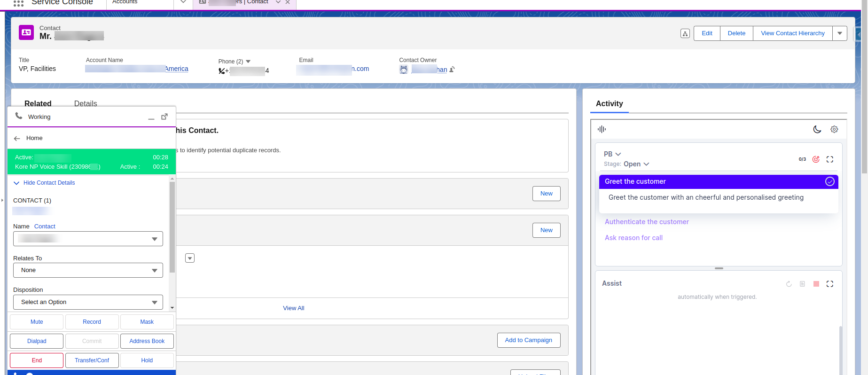
Task: Click the Add to Campaign button
Action: [x=528, y=340]
